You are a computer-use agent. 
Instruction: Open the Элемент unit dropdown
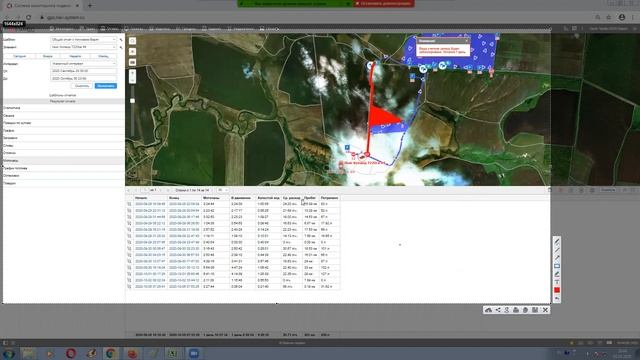(83, 47)
